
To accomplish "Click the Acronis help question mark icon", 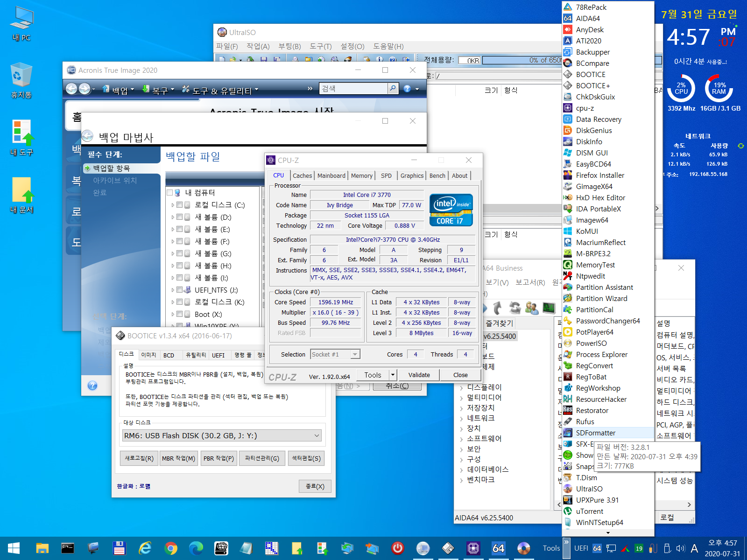I will pyautogui.click(x=407, y=89).
